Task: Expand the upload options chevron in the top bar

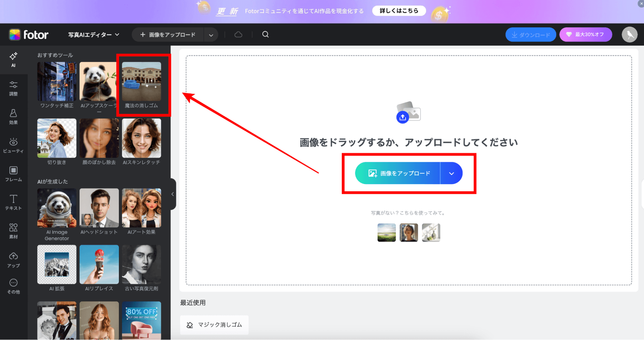Action: pyautogui.click(x=211, y=34)
